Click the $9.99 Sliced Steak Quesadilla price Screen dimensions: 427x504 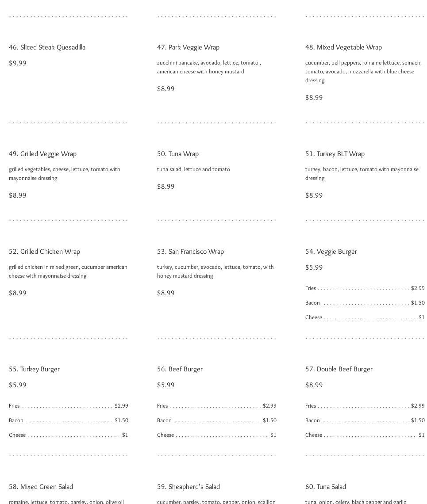pos(18,63)
